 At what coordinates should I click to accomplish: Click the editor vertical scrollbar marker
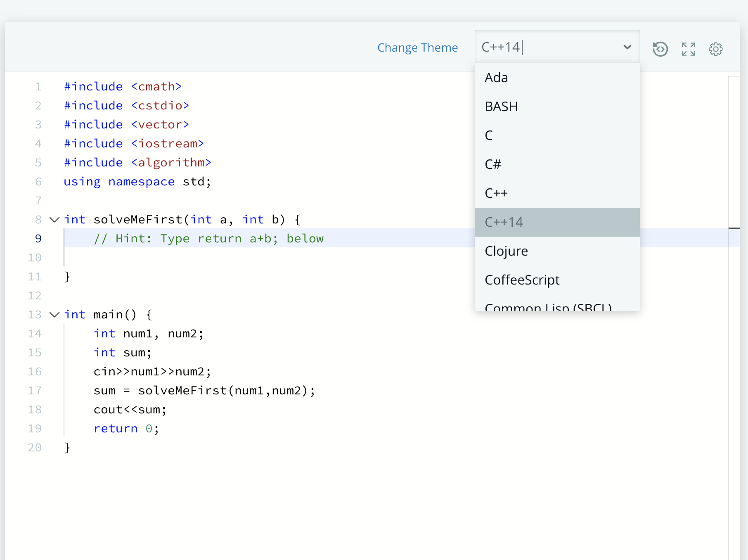pos(734,228)
